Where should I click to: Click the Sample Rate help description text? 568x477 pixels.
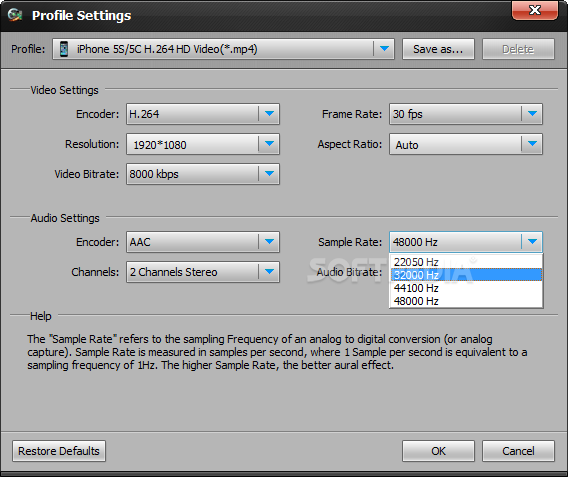click(x=277, y=352)
